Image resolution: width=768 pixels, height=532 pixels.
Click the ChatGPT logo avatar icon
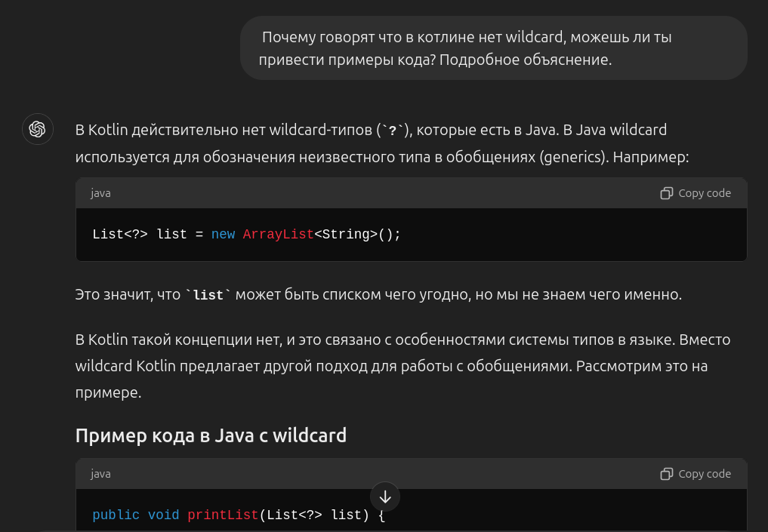click(x=38, y=129)
